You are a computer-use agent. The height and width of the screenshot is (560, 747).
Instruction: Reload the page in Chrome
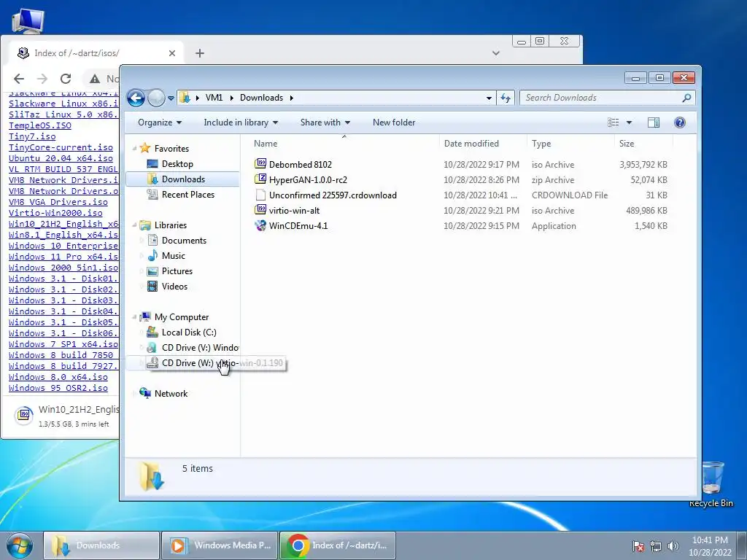pos(65,79)
